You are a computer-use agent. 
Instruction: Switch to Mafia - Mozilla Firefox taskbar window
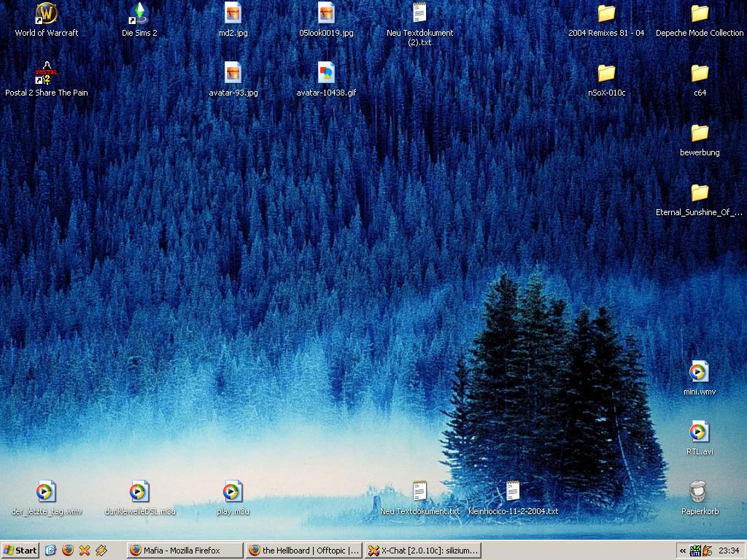184,551
